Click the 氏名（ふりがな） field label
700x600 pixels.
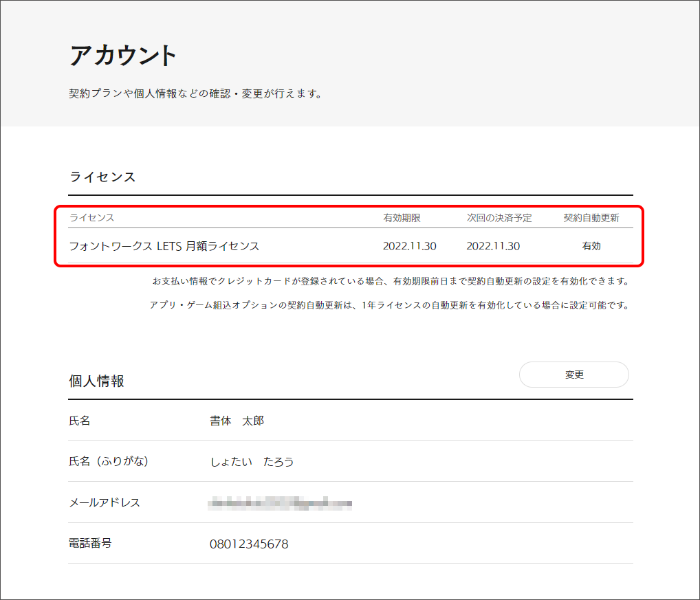coord(109,461)
